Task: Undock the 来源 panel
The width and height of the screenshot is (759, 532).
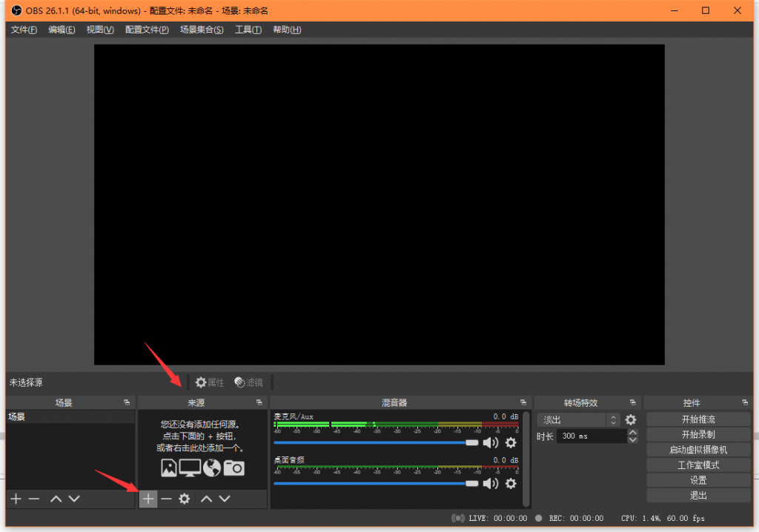Action: point(259,402)
